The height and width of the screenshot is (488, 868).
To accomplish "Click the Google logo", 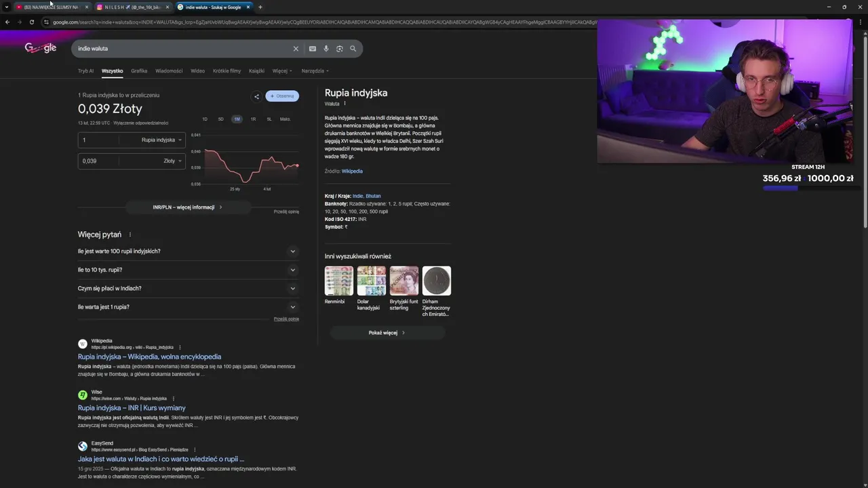I will coord(41,48).
